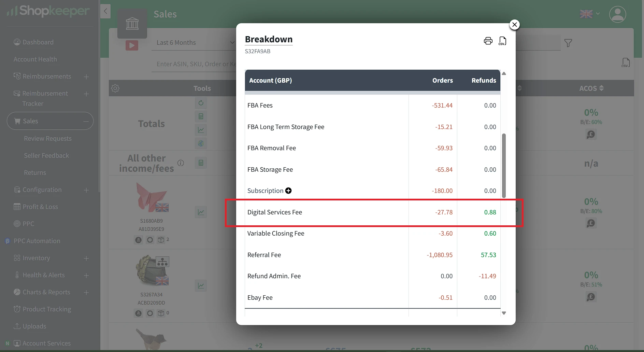The height and width of the screenshot is (352, 644).
Task: Expand the Subscription fee details
Action: pos(288,191)
